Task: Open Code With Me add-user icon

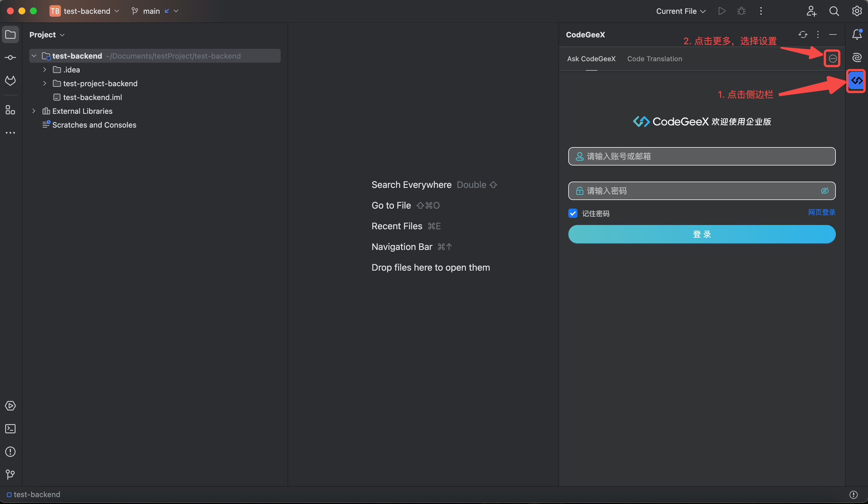Action: point(812,11)
